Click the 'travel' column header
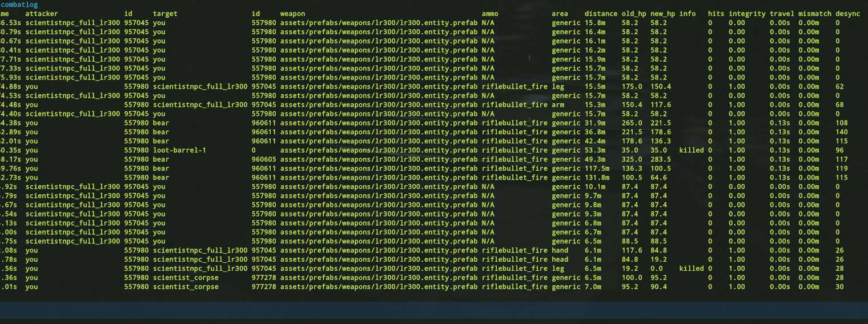 [782, 13]
